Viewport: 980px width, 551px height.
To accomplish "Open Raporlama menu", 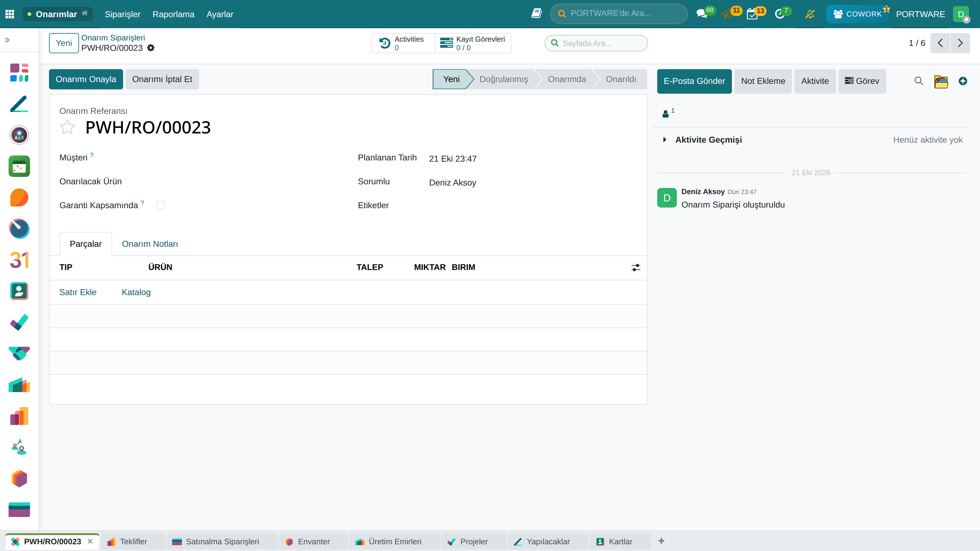I will [x=173, y=14].
